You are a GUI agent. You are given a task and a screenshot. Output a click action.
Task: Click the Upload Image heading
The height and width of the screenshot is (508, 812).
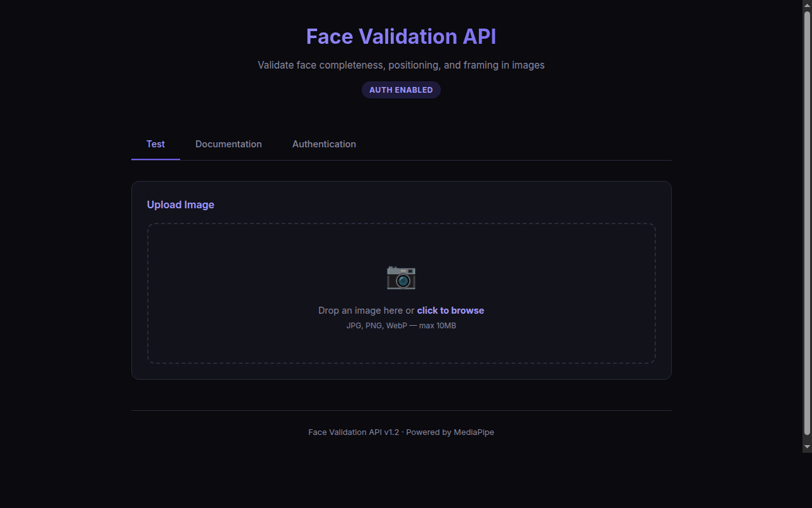point(180,204)
